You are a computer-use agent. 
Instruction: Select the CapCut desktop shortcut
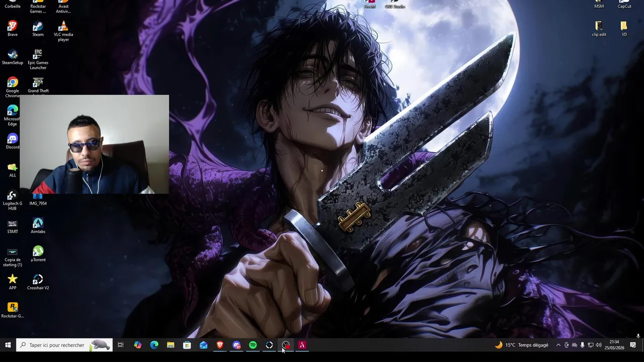coord(624,5)
